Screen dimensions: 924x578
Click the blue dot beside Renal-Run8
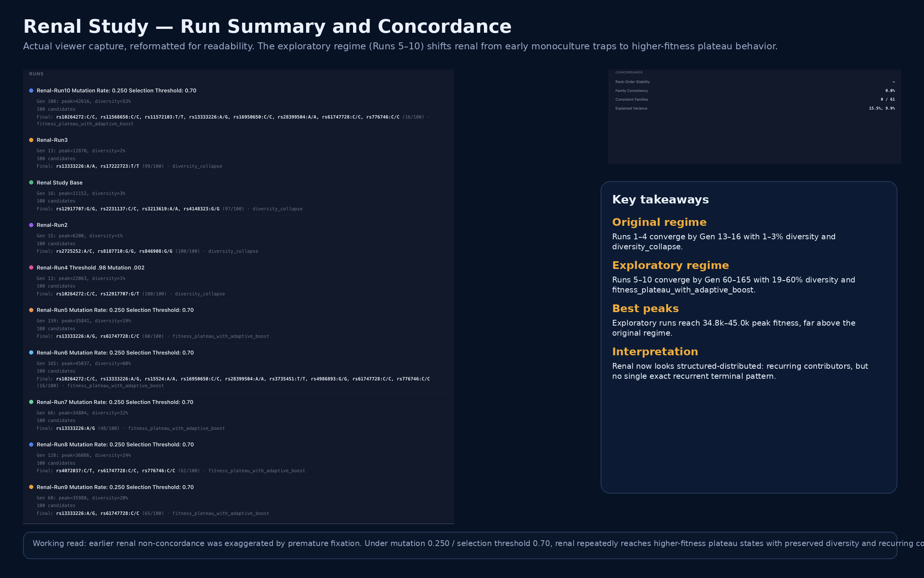click(31, 445)
